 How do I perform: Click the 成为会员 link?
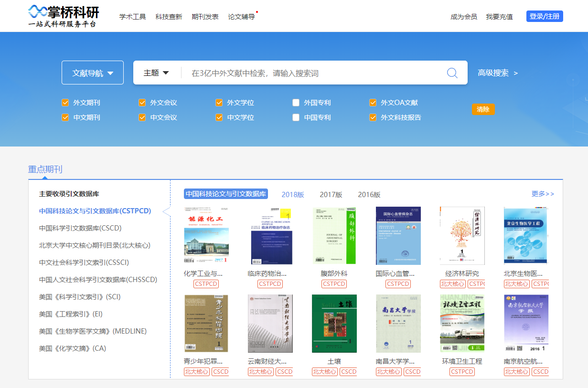(464, 17)
